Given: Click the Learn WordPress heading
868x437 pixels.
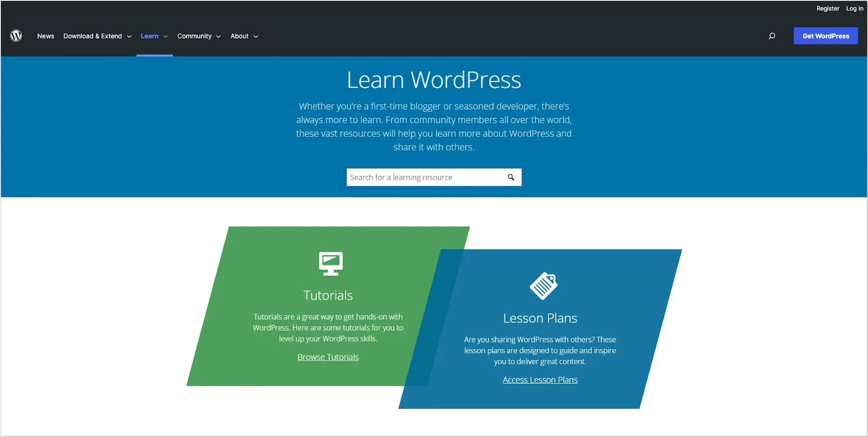Looking at the screenshot, I should tap(434, 80).
